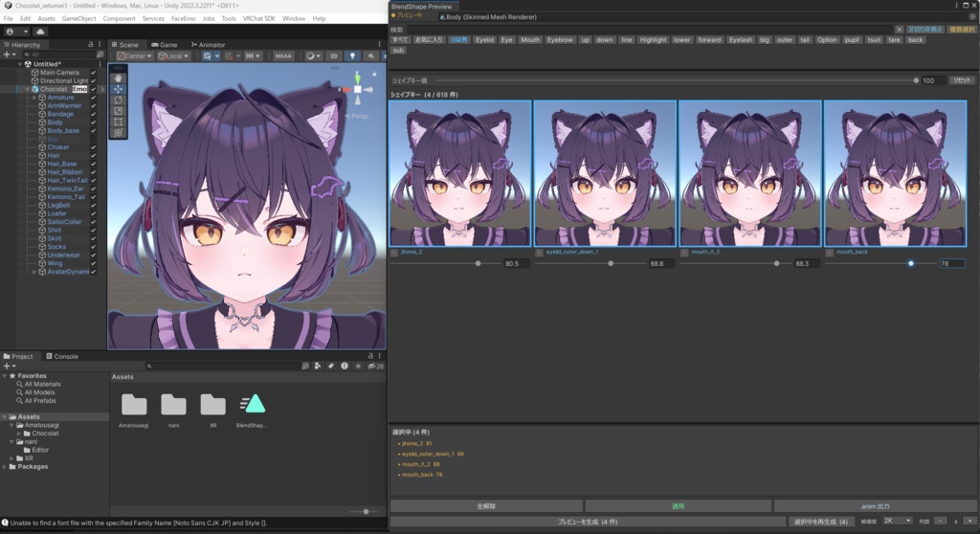Switch to the Game tab

tap(165, 44)
